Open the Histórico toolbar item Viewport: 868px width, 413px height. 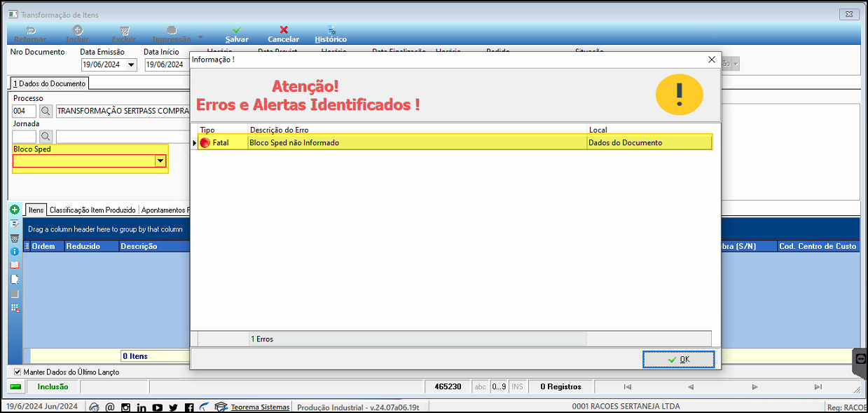click(331, 34)
